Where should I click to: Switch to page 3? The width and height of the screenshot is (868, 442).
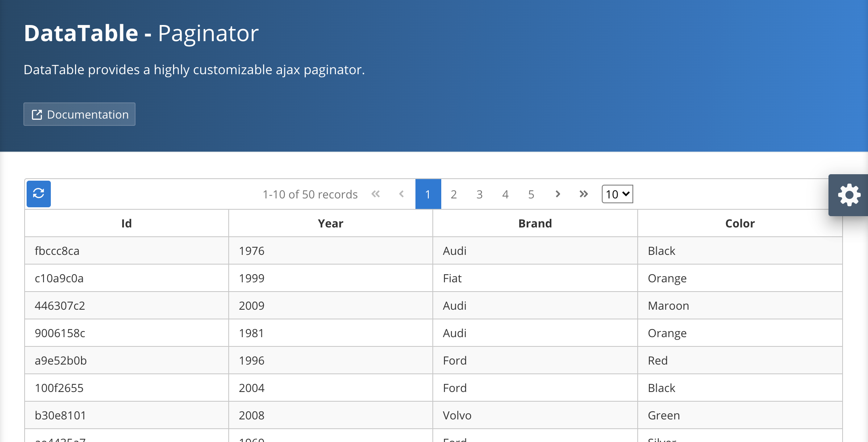click(x=480, y=194)
